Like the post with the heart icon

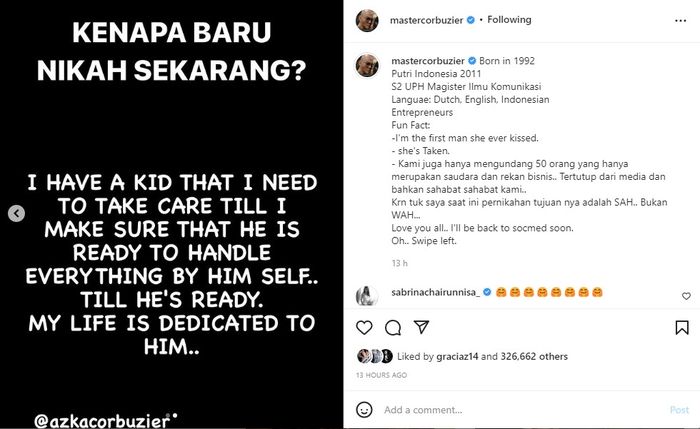[x=364, y=328]
